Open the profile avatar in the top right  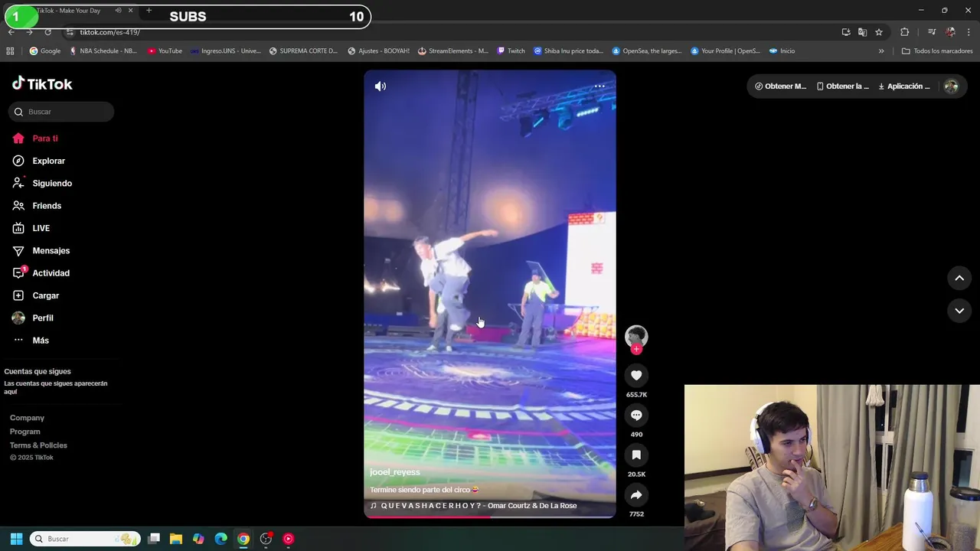pos(951,86)
